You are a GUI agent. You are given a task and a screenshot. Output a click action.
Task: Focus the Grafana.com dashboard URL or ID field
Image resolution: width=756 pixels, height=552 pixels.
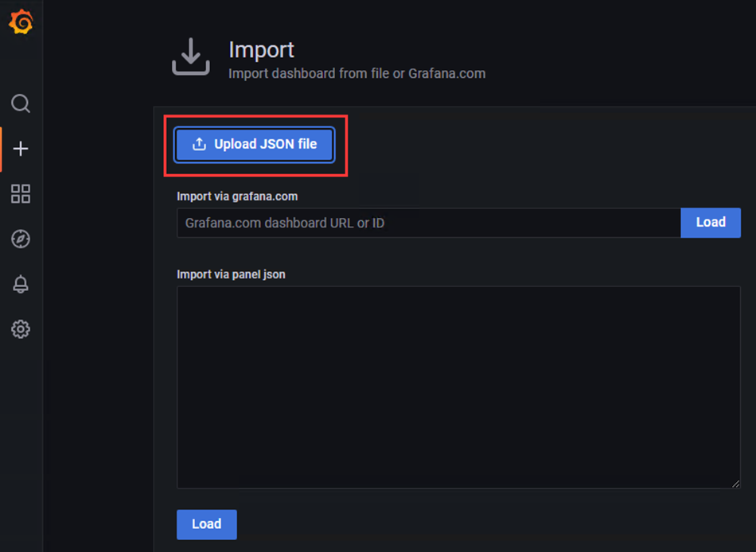(429, 223)
